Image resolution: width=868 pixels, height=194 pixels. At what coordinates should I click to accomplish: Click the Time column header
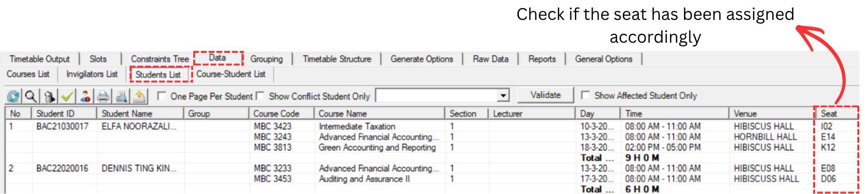pyautogui.click(x=674, y=113)
